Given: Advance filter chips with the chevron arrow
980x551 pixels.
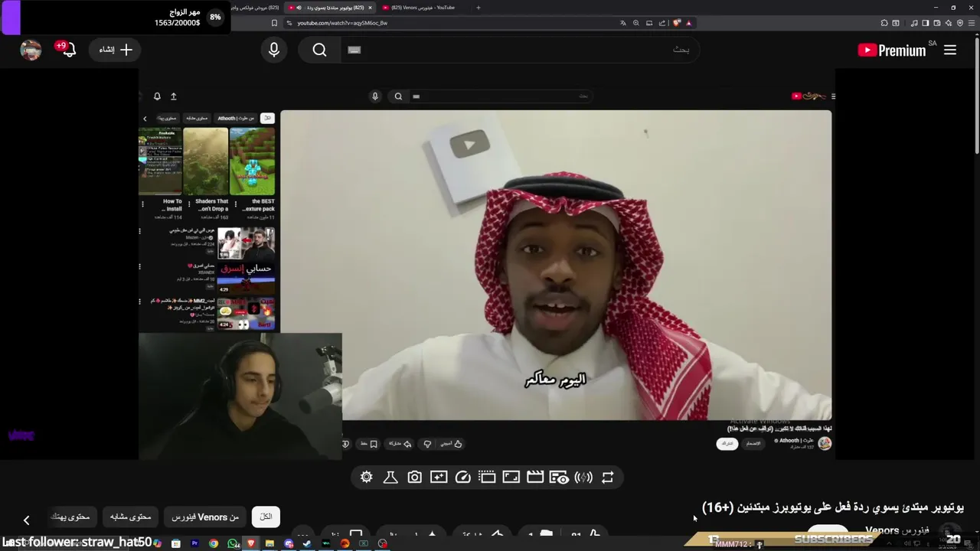Looking at the screenshot, I should tap(26, 520).
